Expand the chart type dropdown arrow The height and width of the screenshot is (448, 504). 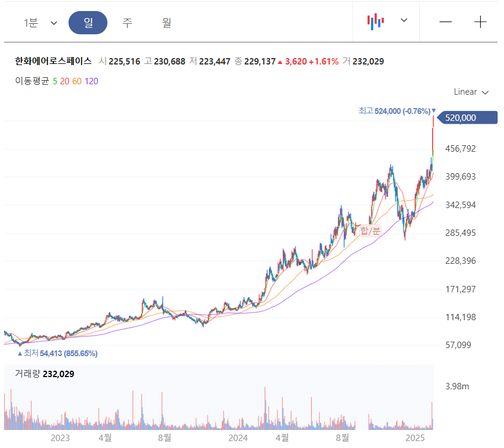[x=404, y=21]
